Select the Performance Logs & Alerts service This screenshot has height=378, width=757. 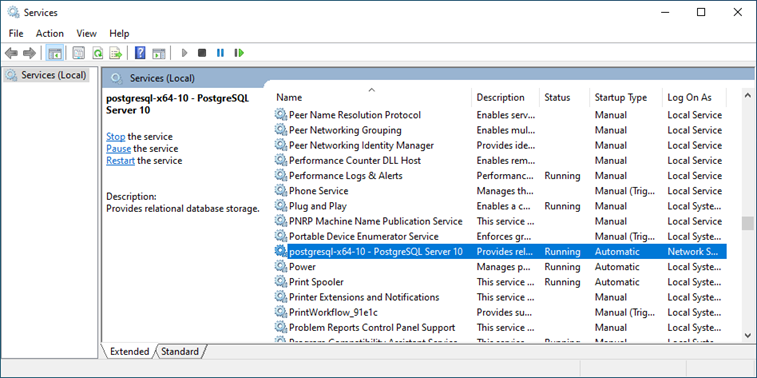(500, 176)
